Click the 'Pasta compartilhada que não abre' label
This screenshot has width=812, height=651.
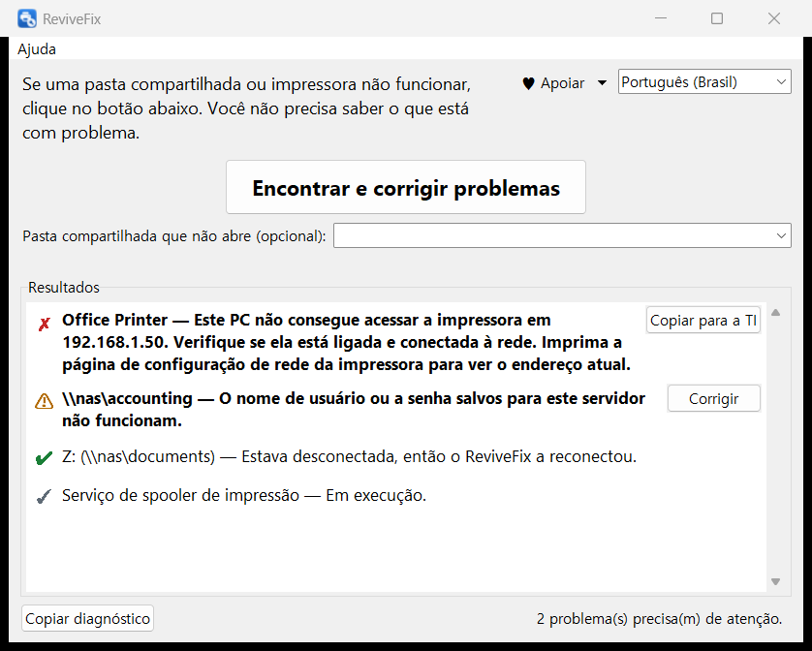pyautogui.click(x=174, y=236)
